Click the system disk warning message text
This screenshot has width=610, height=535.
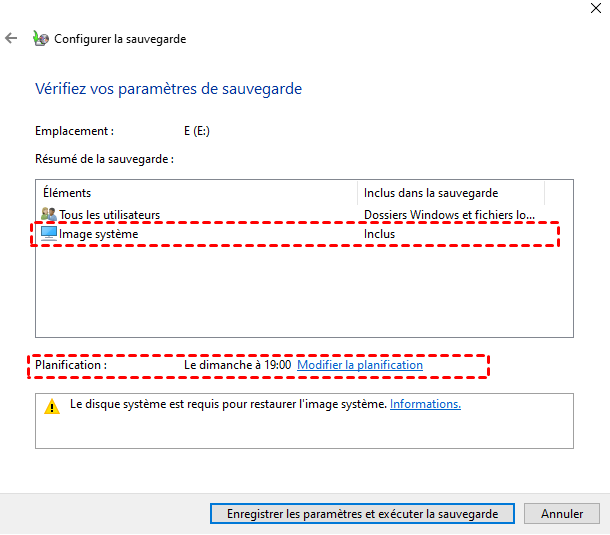228,404
